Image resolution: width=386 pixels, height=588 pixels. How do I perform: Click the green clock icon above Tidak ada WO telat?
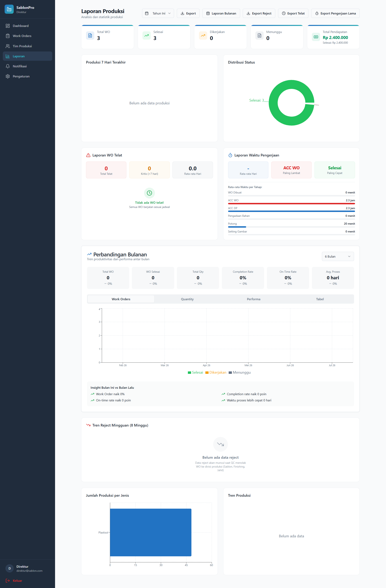pyautogui.click(x=149, y=193)
